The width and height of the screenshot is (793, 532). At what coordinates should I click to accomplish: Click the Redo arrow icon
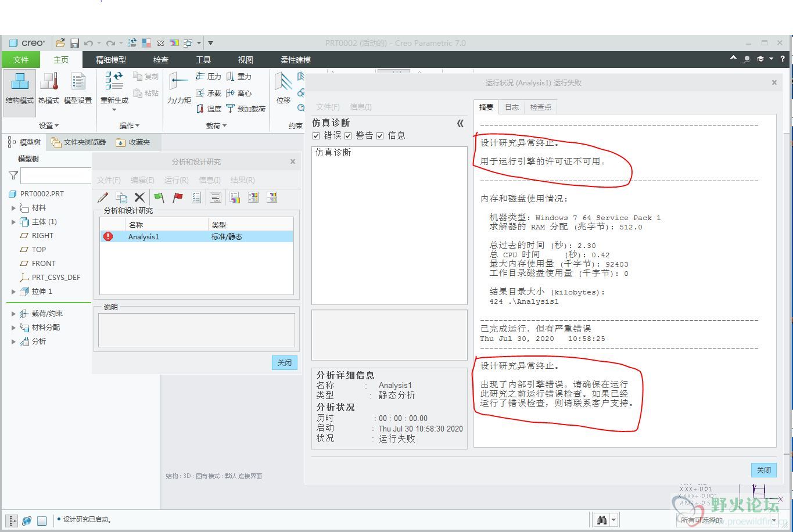[110, 43]
